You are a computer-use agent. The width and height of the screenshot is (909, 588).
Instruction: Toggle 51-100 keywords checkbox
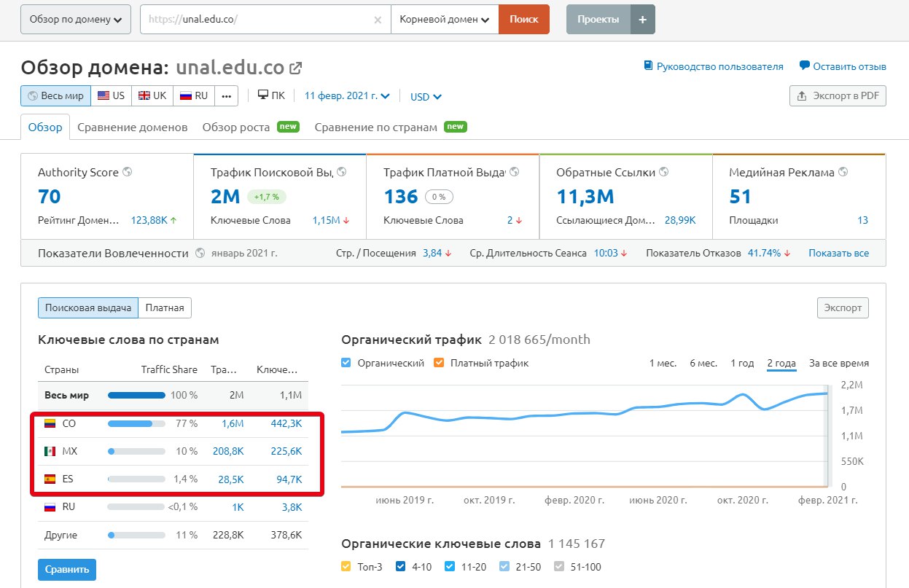(559, 567)
